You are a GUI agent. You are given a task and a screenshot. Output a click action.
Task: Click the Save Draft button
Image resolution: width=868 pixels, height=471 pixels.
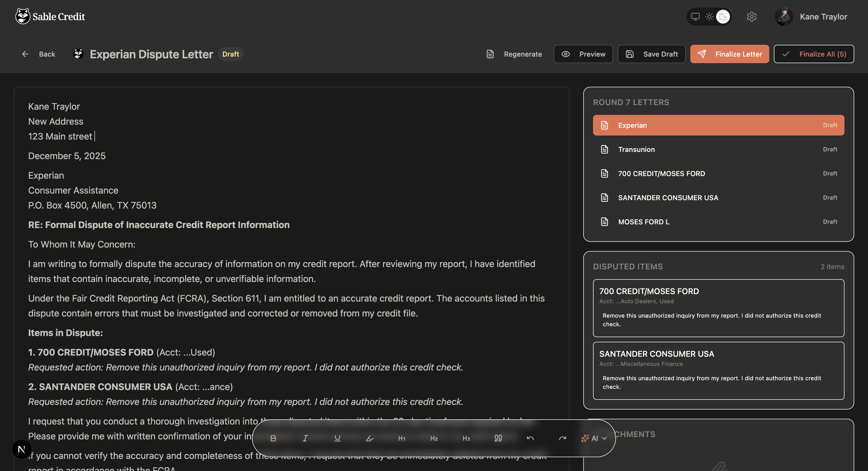tap(651, 54)
